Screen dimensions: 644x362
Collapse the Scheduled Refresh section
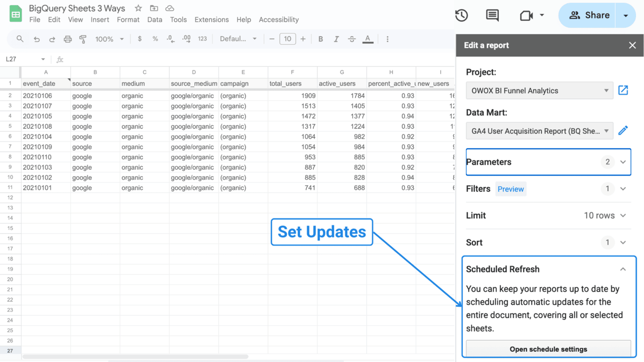(623, 269)
